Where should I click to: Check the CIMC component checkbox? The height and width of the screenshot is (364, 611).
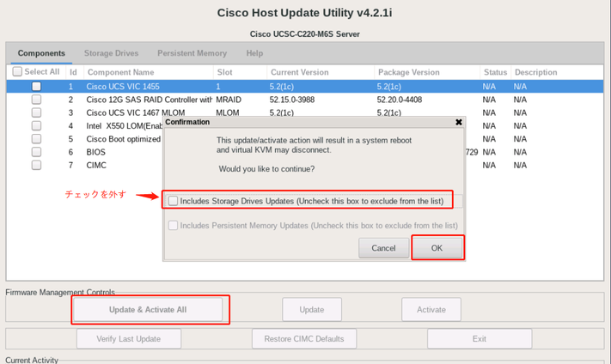tap(36, 165)
